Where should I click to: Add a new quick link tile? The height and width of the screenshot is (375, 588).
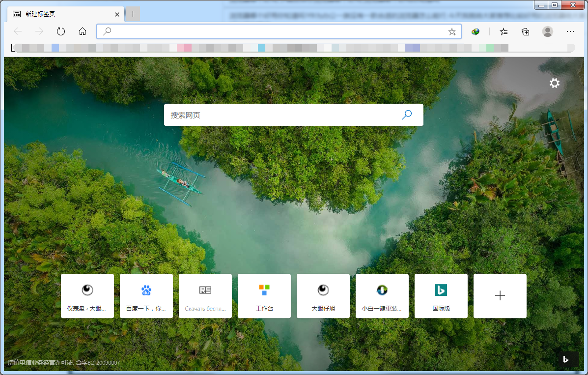pos(500,296)
